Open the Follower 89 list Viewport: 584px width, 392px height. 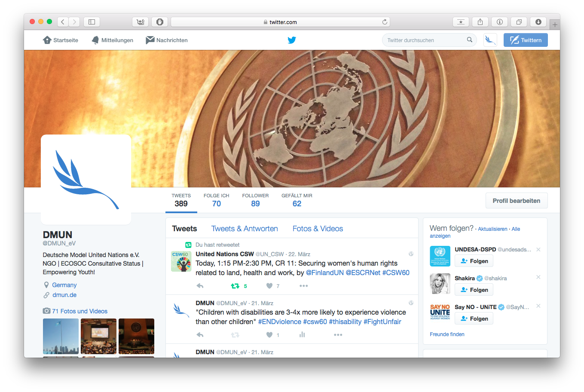[x=255, y=200]
